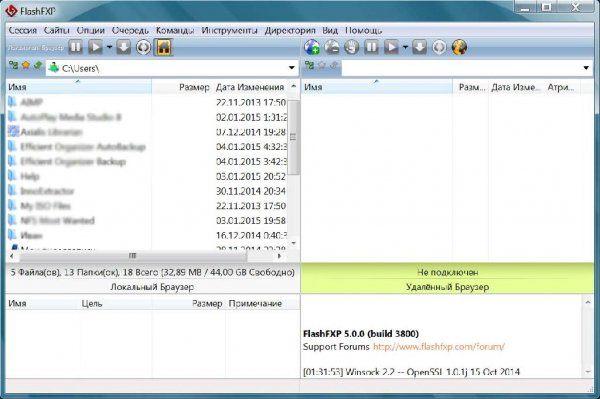Expand the remote path dropdown

(586, 68)
